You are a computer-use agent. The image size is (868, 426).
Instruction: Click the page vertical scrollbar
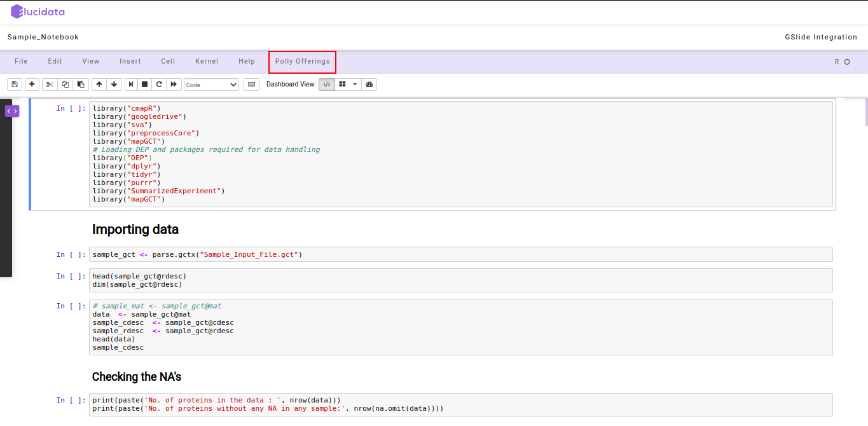click(865, 112)
